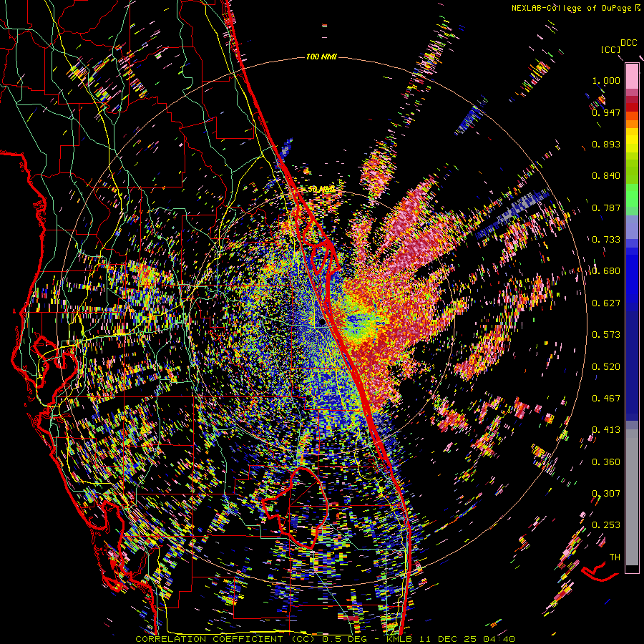Click the radar site center marker
This screenshot has width=644, height=644.
coord(321,322)
